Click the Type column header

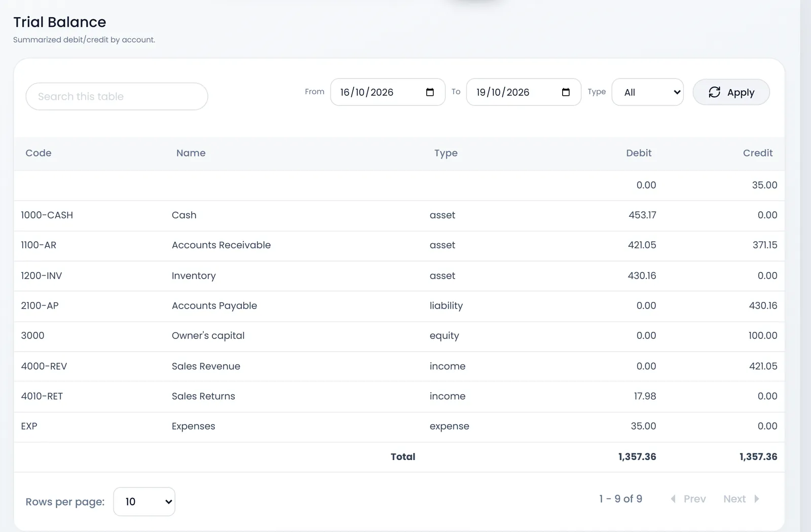pyautogui.click(x=446, y=153)
